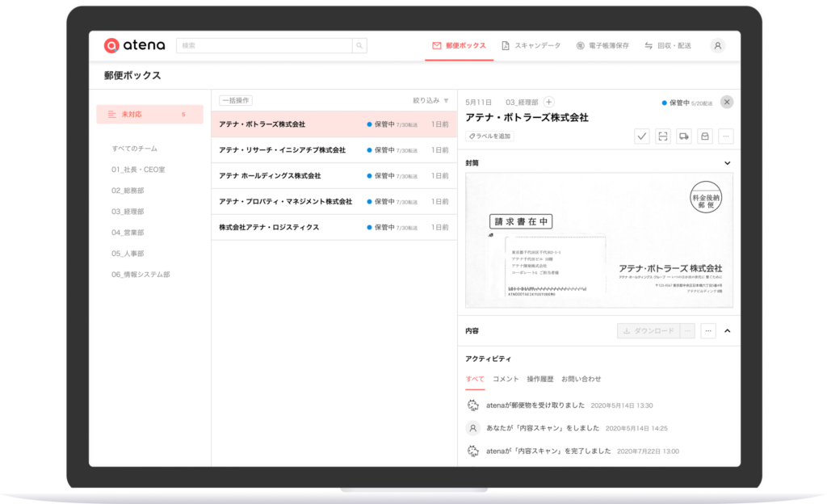Click the checkmark icon to mark mail handled
This screenshot has height=504, width=827.
pyautogui.click(x=642, y=136)
